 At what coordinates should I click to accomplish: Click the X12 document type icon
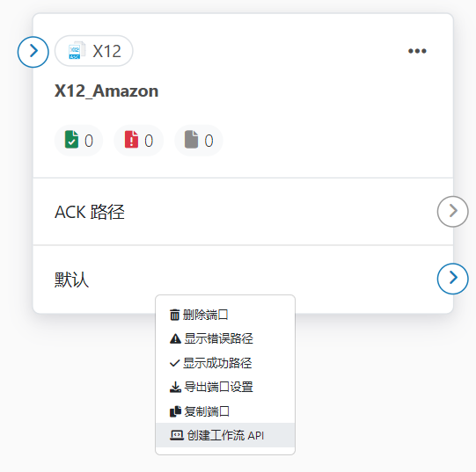[77, 50]
